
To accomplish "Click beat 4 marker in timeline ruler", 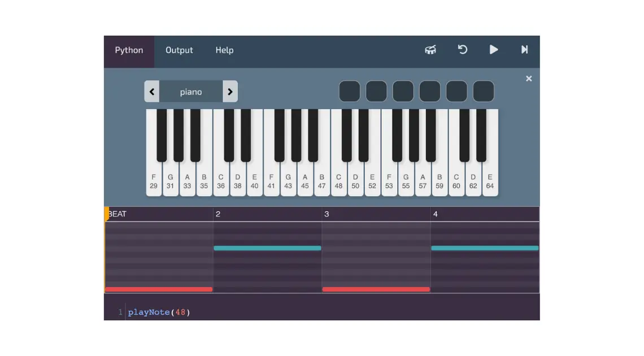I will pos(436,214).
